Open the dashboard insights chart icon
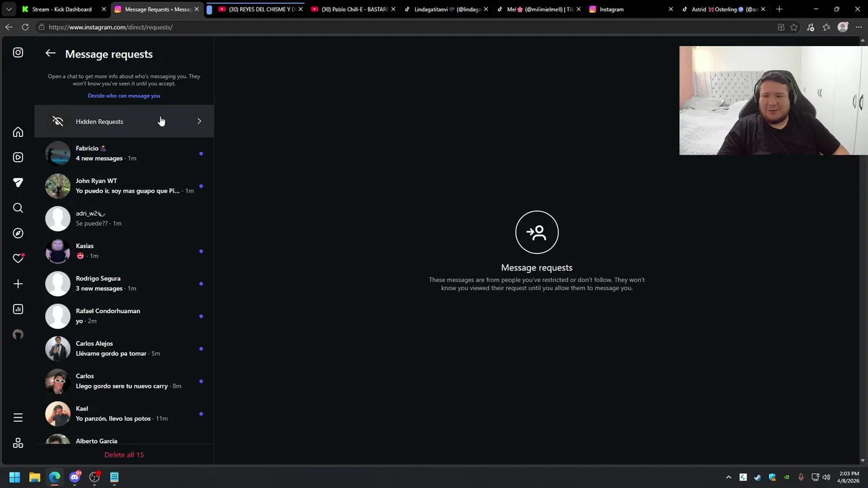This screenshot has height=488, width=868. [x=18, y=309]
